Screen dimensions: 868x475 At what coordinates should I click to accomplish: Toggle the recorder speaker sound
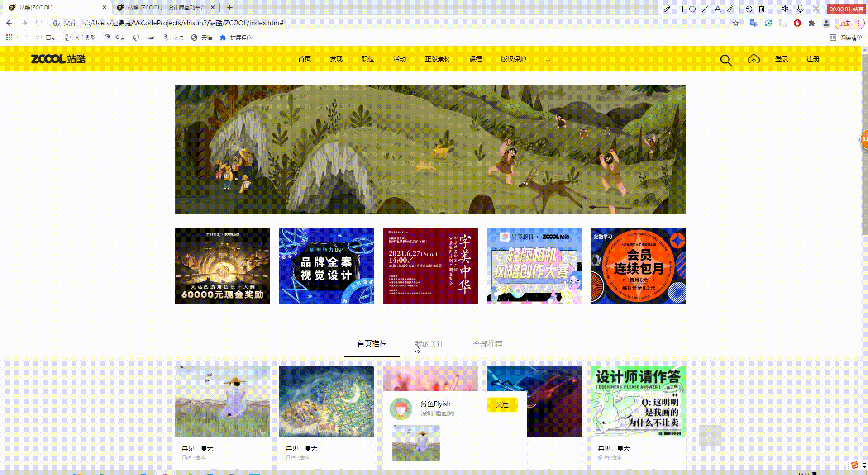click(785, 9)
